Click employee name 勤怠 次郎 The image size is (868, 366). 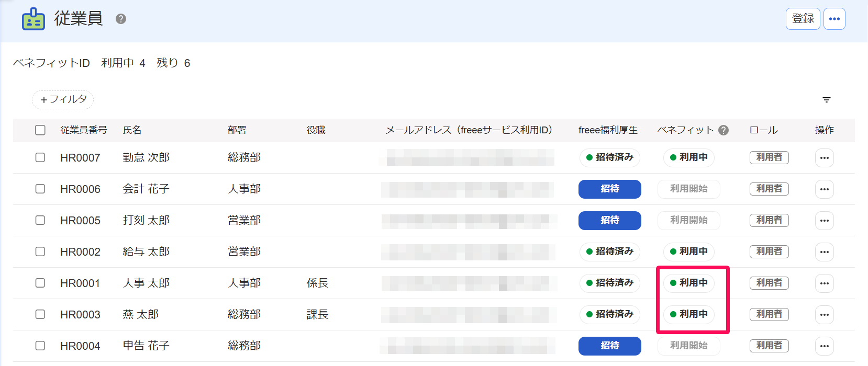coord(146,157)
